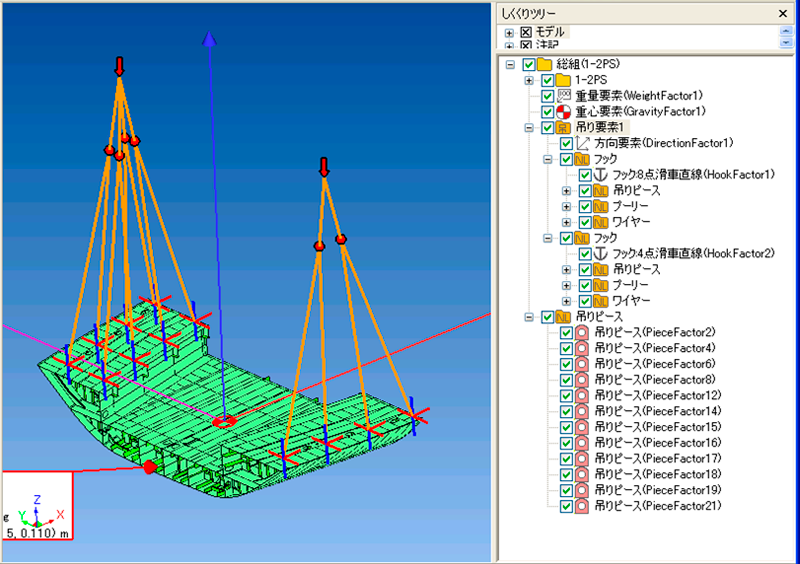The width and height of the screenshot is (800, 564).
Task: Uncheck the PieceFactor21 checkbox
Action: (x=566, y=506)
